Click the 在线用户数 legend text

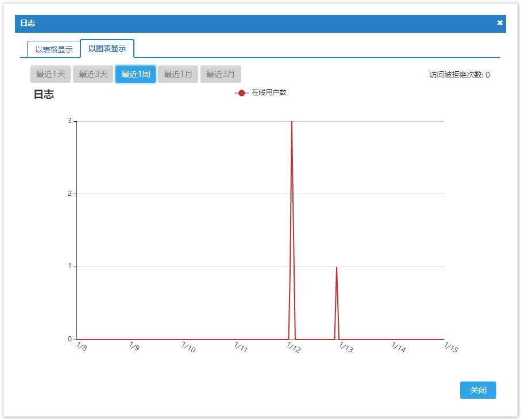(269, 93)
